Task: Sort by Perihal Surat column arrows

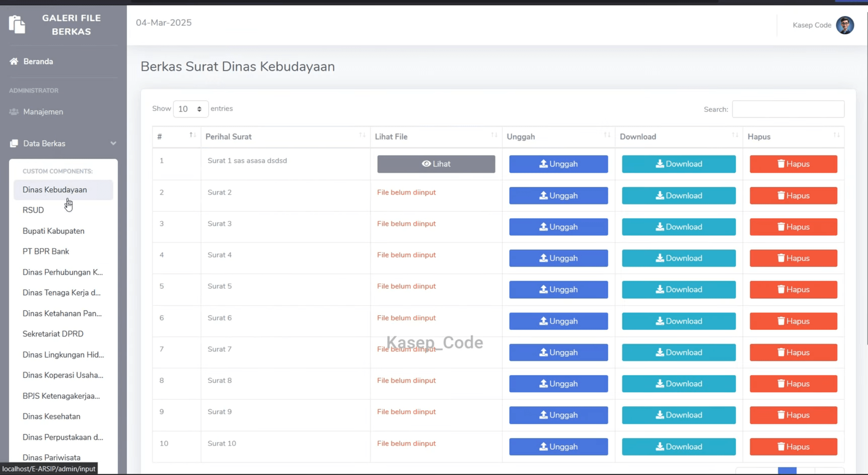Action: click(x=362, y=135)
